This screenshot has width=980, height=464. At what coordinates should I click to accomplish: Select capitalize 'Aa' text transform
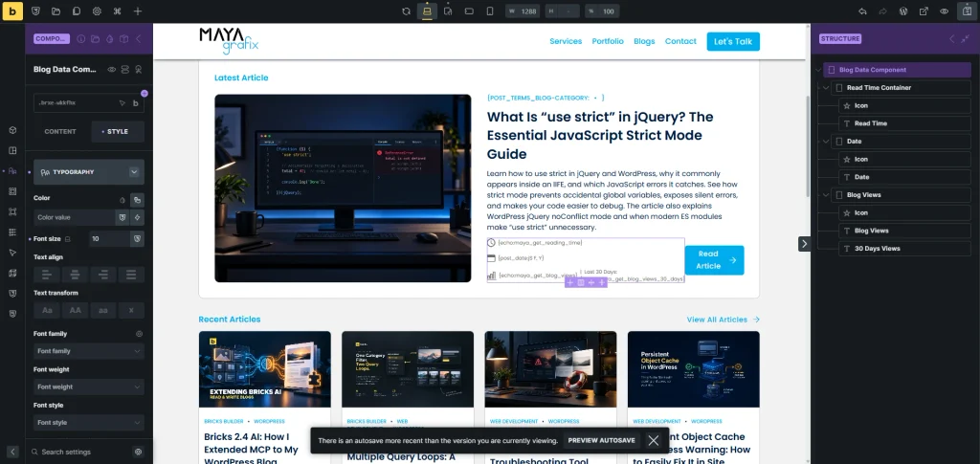coord(47,310)
